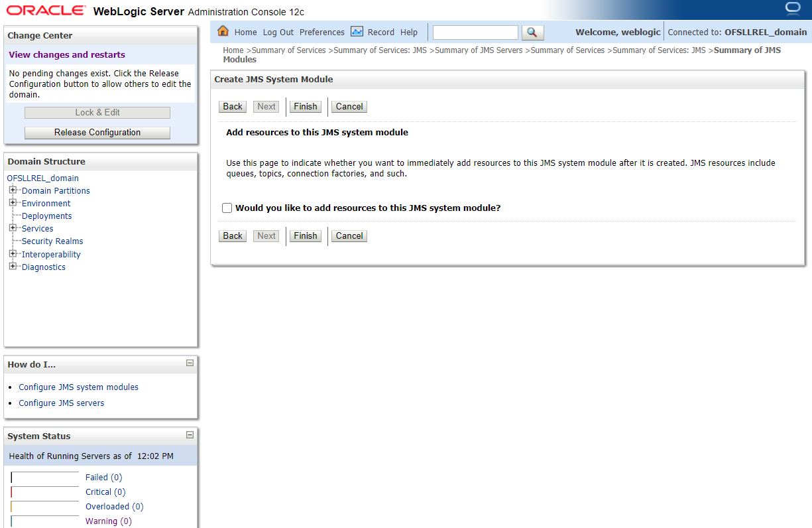Screen dimensions: 812x528
Task: Click the Summary of JMS Servers breadcrumb
Action: coord(479,50)
